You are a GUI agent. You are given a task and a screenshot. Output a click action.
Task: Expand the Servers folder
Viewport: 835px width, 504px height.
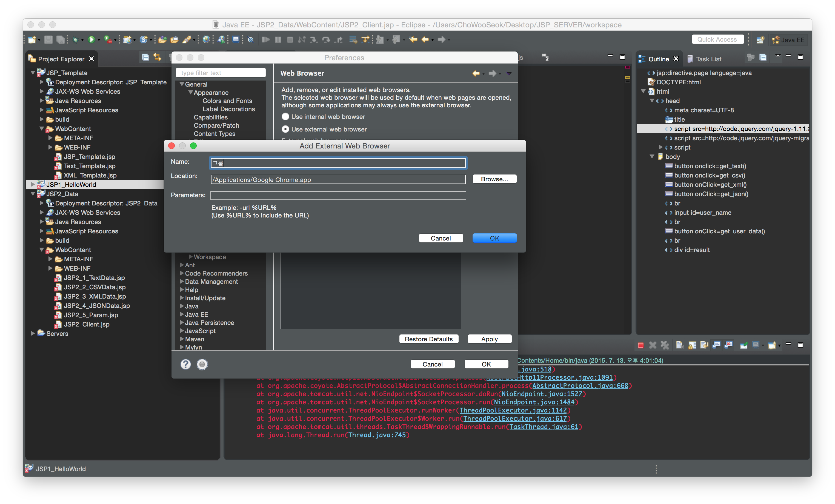click(x=33, y=333)
